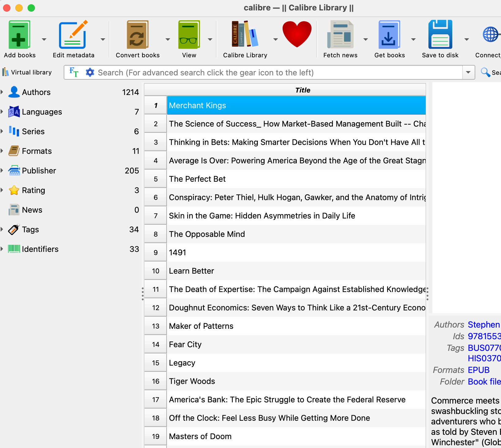This screenshot has height=448, width=501.
Task: Click the Rating star icon
Action: coord(14,190)
